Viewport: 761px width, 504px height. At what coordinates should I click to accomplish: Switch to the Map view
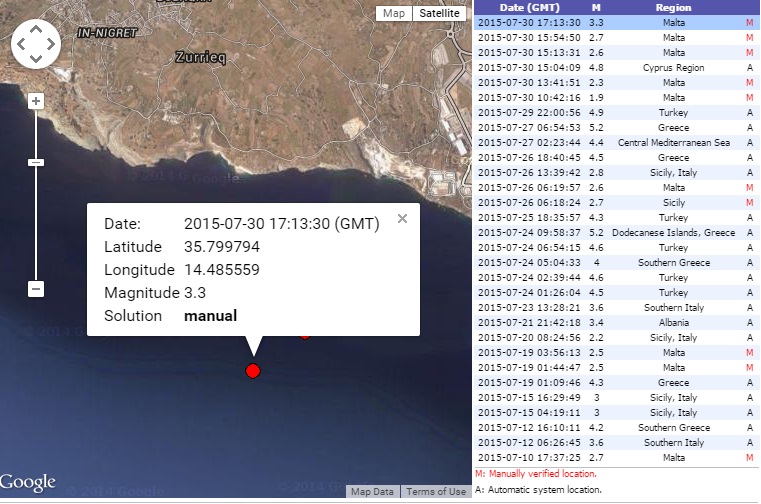click(x=394, y=13)
